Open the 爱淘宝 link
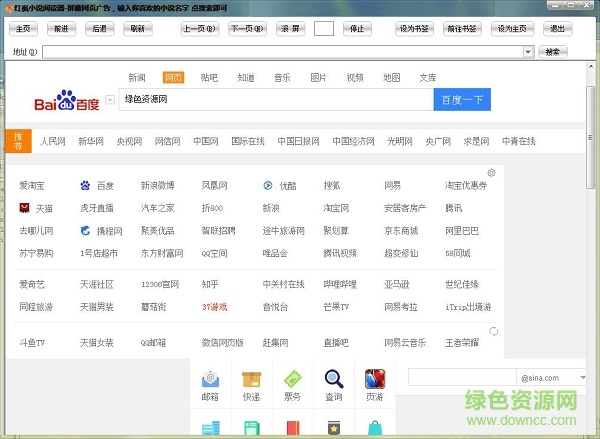This screenshot has width=600, height=439. [x=32, y=186]
